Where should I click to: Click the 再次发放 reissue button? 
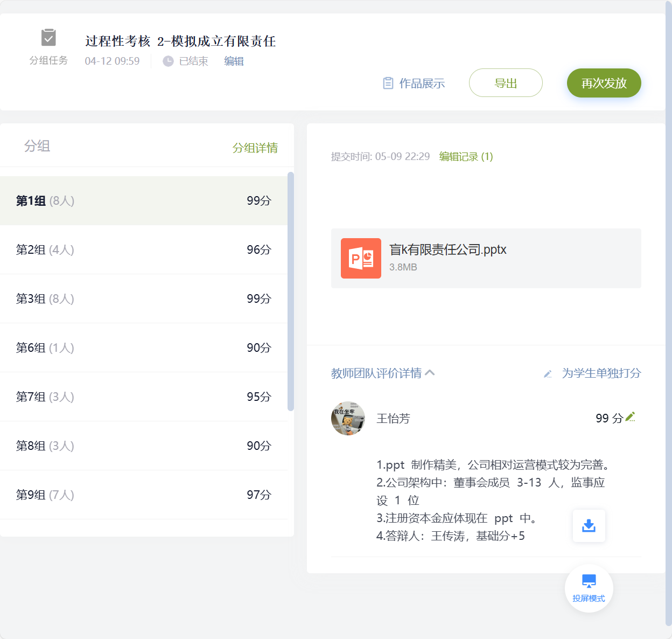coord(604,83)
